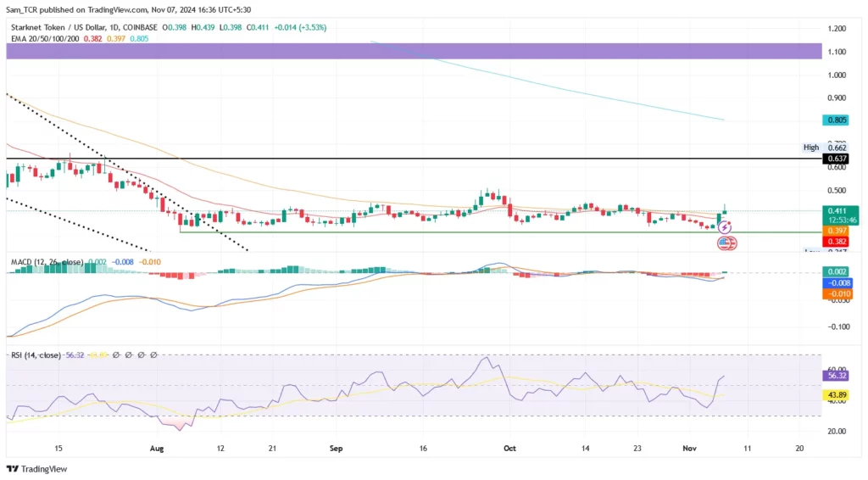Viewport: 868px width, 480px height.
Task: Click the purple lightning news icon near the latest candle
Action: (x=724, y=227)
